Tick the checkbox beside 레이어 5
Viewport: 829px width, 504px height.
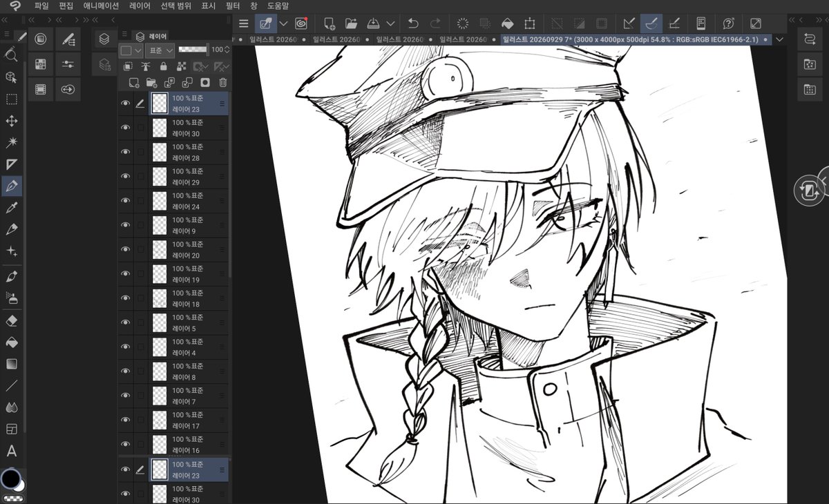[141, 322]
